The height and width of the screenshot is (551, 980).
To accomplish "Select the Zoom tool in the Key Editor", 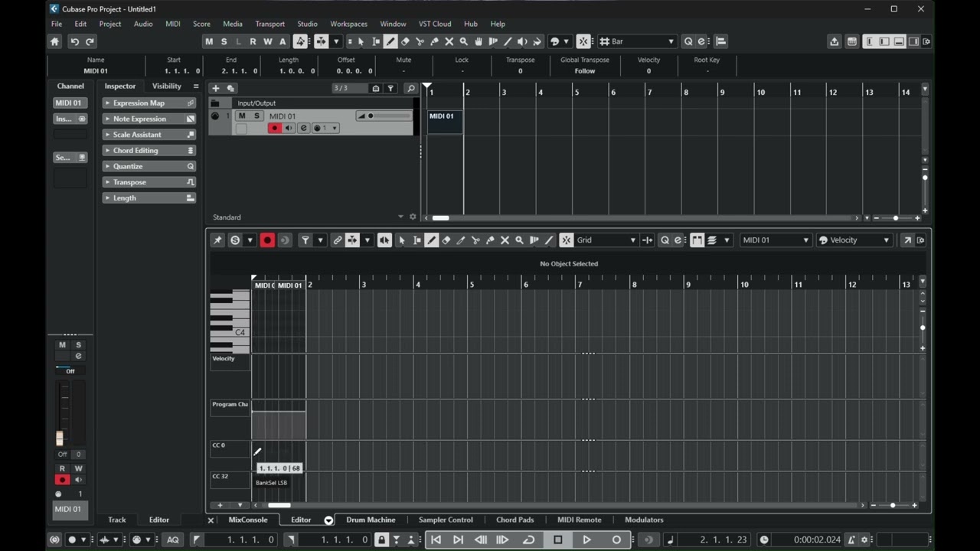I will pos(519,240).
